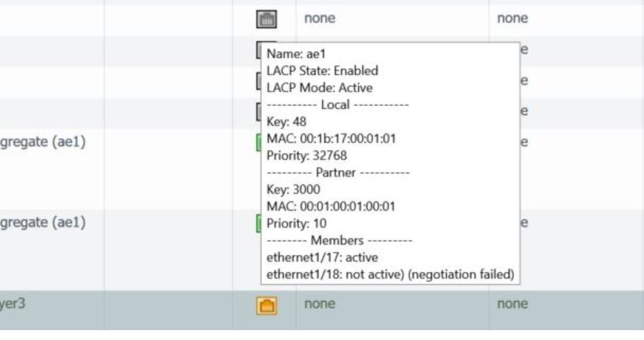
Task: Click first 'none' cell in top row
Action: 320,20
